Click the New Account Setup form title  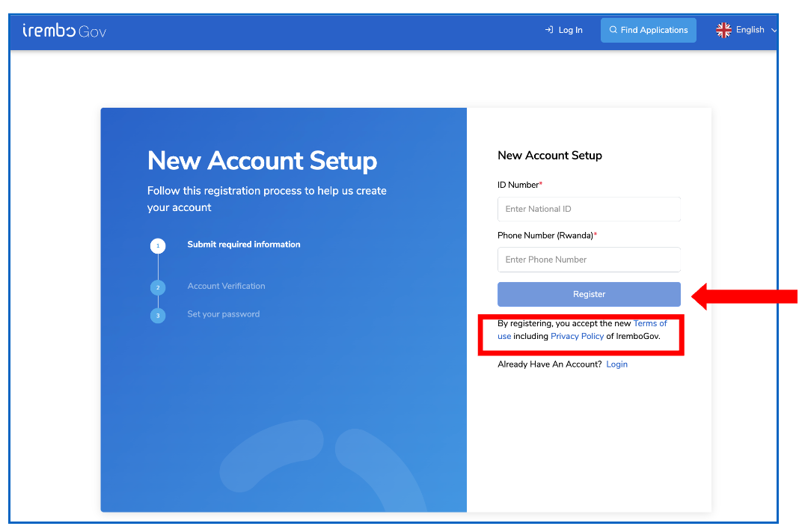pos(549,155)
